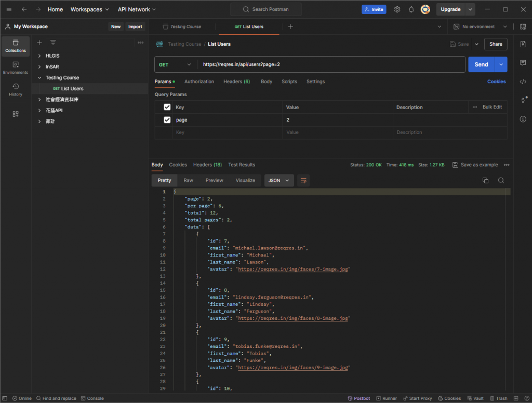Click the Send button

(481, 64)
